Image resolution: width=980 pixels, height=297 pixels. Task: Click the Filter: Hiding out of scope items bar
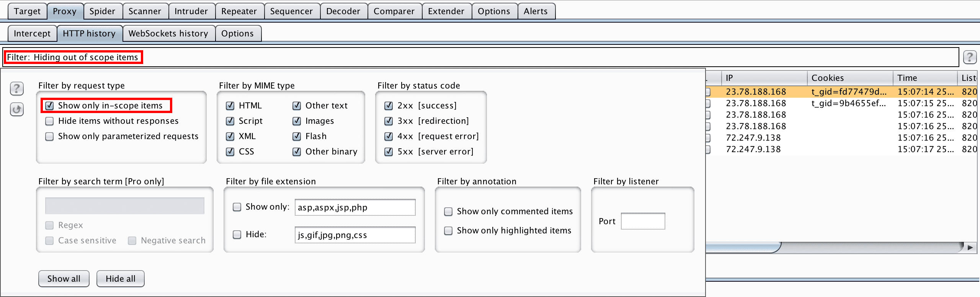click(x=481, y=57)
